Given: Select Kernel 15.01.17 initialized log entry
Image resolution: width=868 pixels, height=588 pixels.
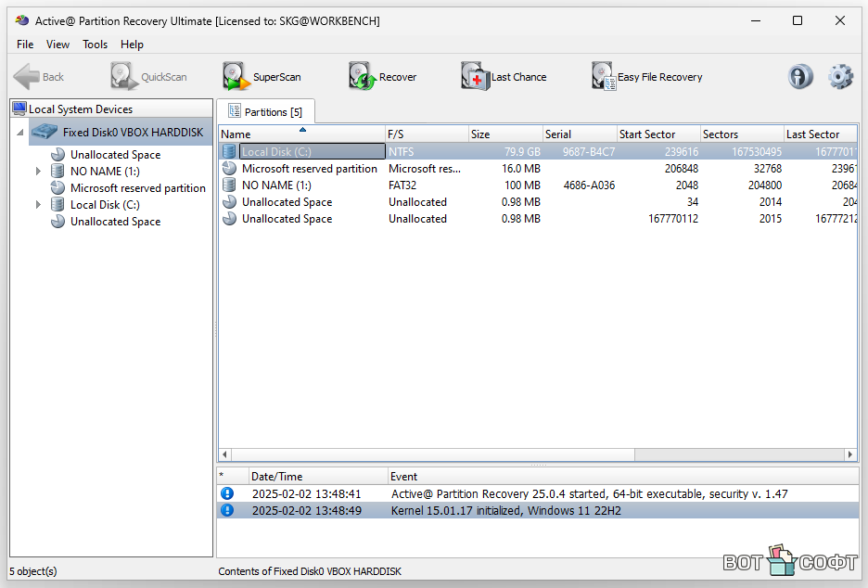Looking at the screenshot, I should pos(538,510).
